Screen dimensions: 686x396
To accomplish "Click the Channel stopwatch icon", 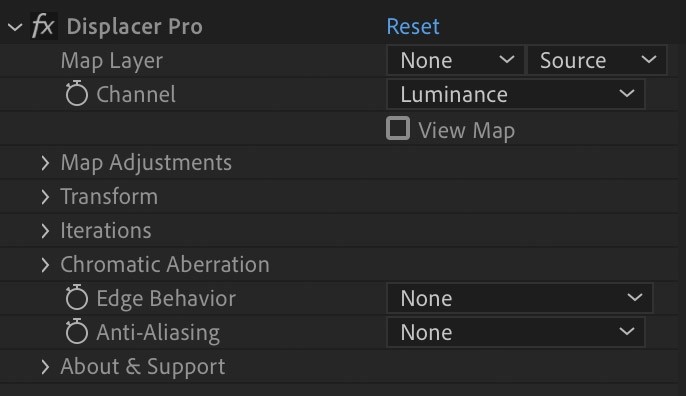I will tap(77, 93).
